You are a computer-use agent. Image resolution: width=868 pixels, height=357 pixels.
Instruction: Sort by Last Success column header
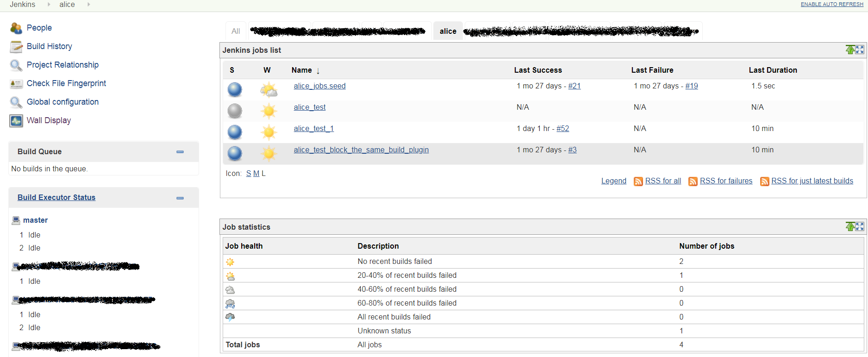[538, 70]
